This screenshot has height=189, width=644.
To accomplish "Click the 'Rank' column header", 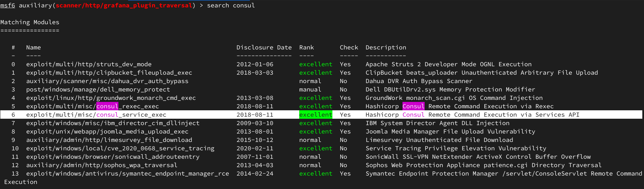I will tap(307, 47).
